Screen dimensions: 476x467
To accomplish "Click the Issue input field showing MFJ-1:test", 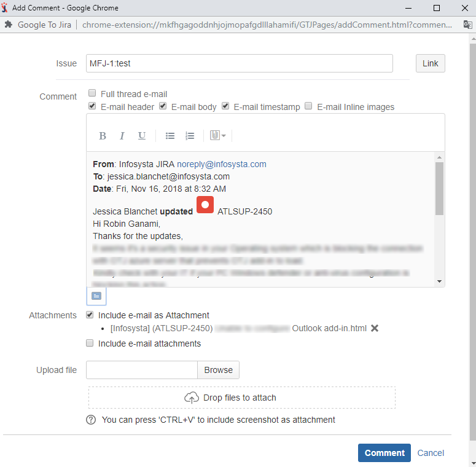I will 239,63.
